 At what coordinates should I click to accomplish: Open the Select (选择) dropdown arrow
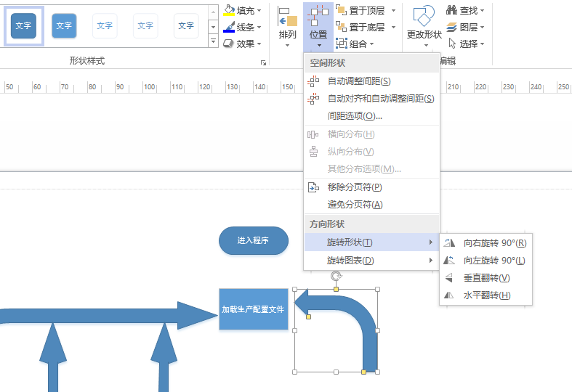[x=482, y=44]
